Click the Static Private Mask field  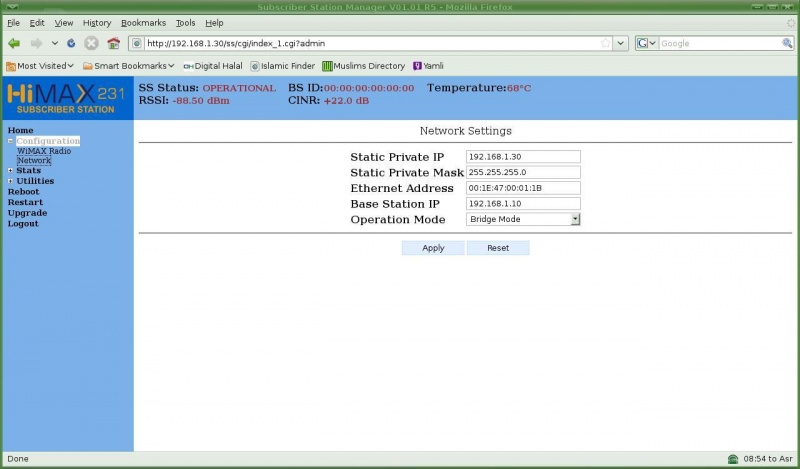[x=523, y=172]
